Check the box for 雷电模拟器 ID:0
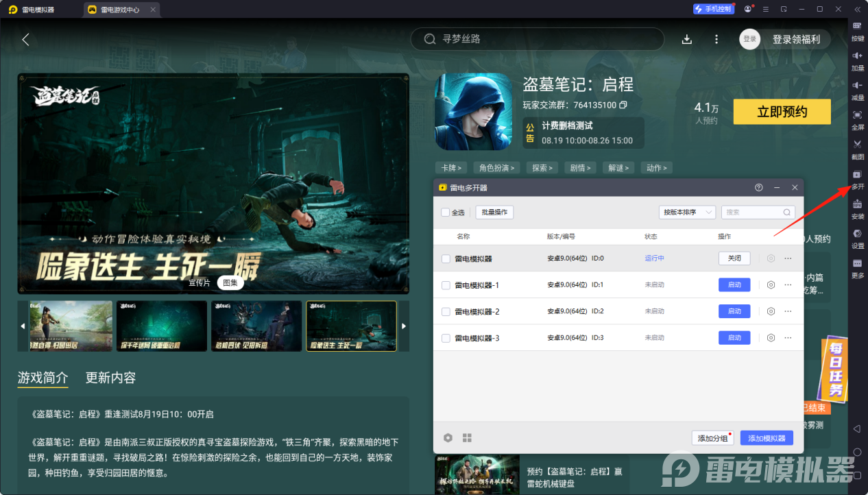The width and height of the screenshot is (868, 495). click(446, 258)
